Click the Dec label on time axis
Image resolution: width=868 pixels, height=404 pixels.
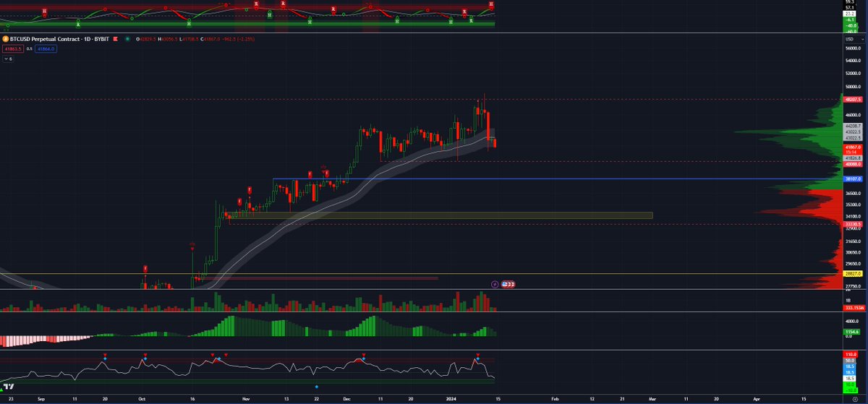[x=346, y=398]
